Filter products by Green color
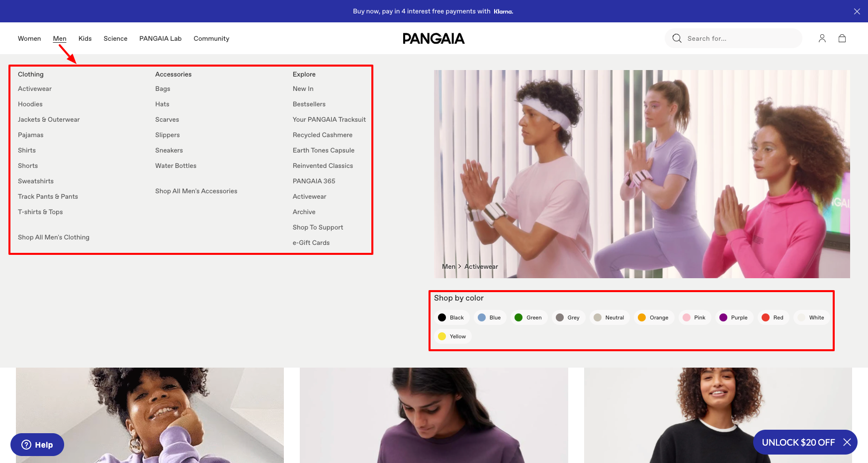The image size is (868, 463). (x=528, y=317)
